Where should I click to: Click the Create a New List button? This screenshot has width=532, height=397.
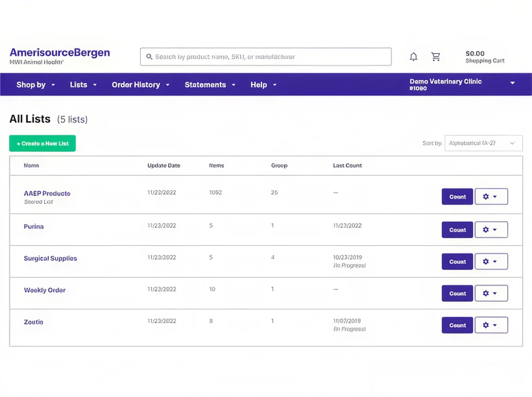pos(42,143)
